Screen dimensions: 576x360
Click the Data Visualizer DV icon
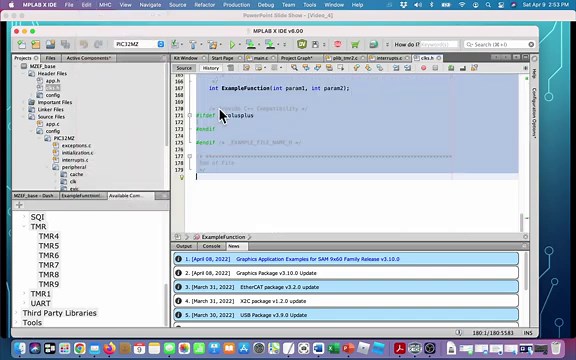[302, 44]
